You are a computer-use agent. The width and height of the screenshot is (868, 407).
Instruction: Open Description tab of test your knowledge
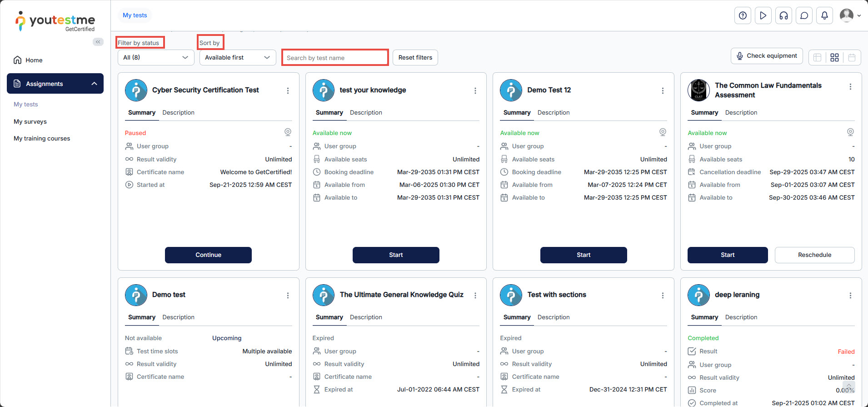click(366, 112)
